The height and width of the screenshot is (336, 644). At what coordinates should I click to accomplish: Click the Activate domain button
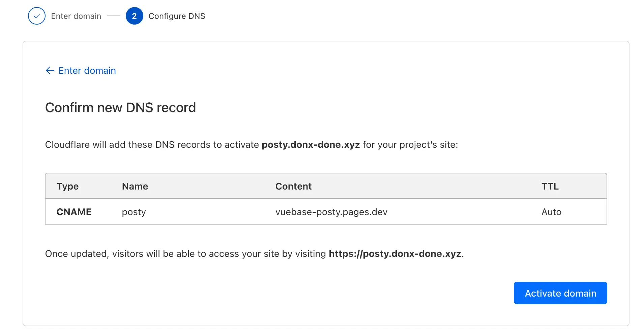(560, 293)
